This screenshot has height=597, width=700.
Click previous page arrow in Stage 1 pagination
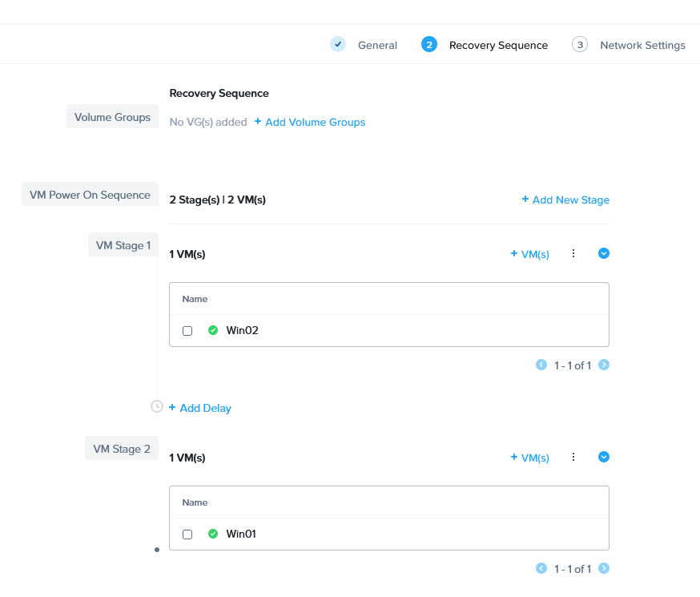(541, 365)
